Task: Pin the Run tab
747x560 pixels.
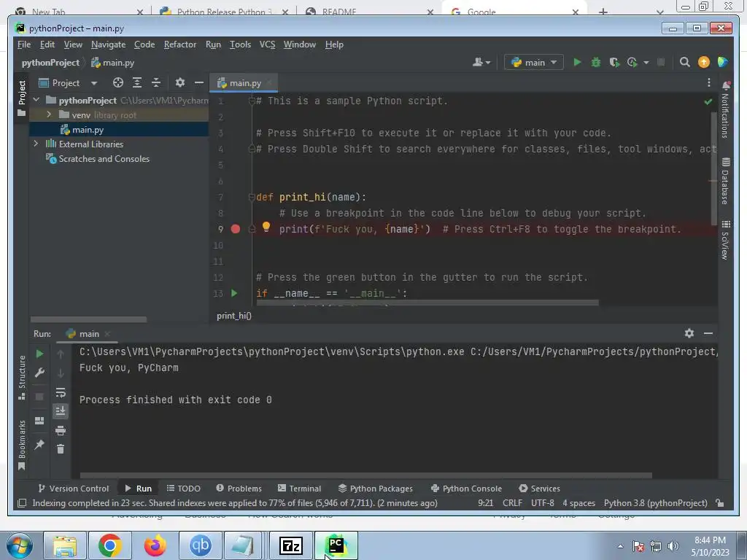Action: 39,445
